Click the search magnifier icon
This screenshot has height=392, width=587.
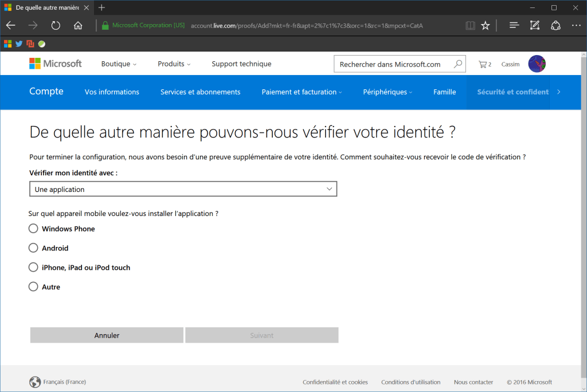458,64
